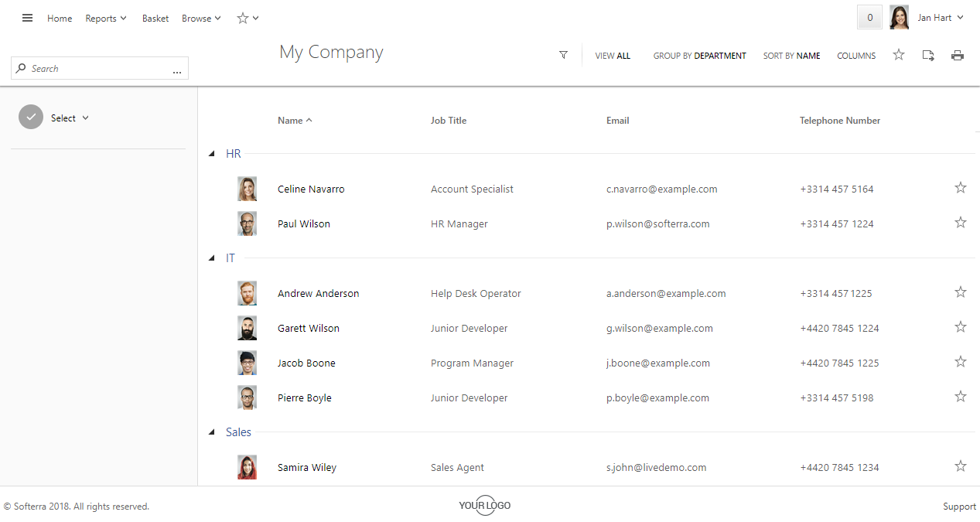Image resolution: width=980 pixels, height=522 pixels.
Task: Click Samira Wiley's photo thumbnail
Action: [247, 467]
